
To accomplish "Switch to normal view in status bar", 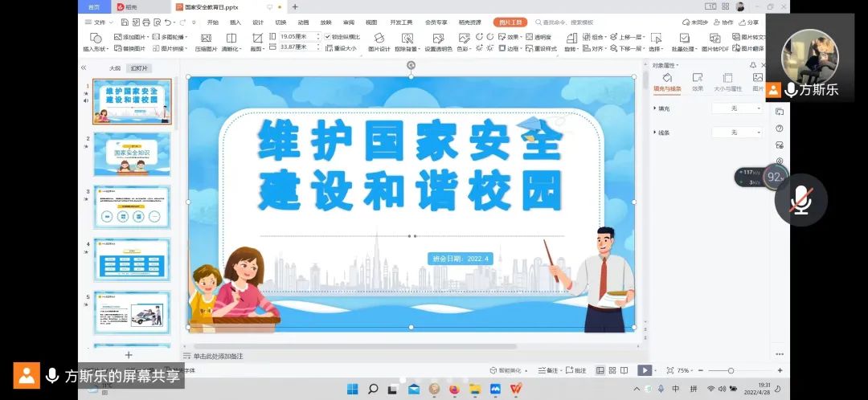I will 600,370.
